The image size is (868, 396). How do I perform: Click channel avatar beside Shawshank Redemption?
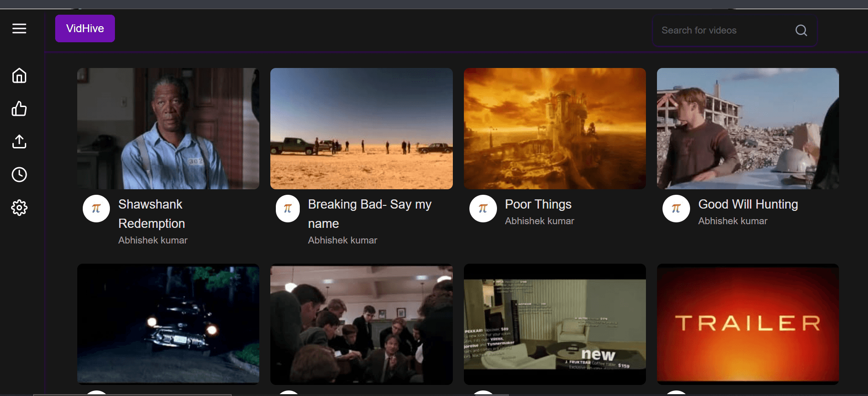96,209
